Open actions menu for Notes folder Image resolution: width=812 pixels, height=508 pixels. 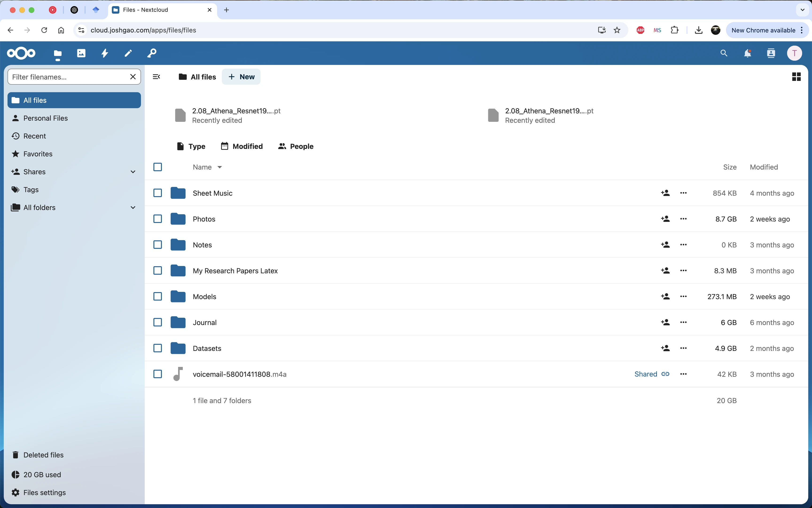click(x=683, y=245)
